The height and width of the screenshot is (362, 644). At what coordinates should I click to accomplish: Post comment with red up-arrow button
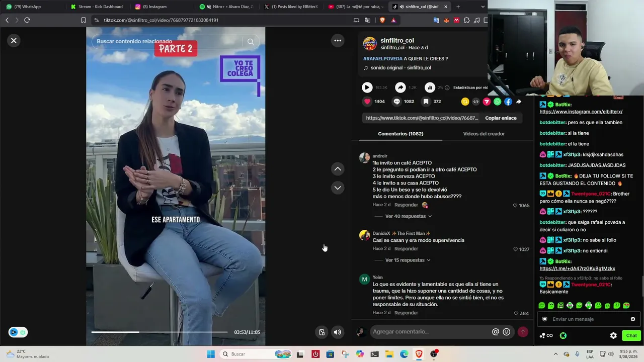[x=523, y=332]
